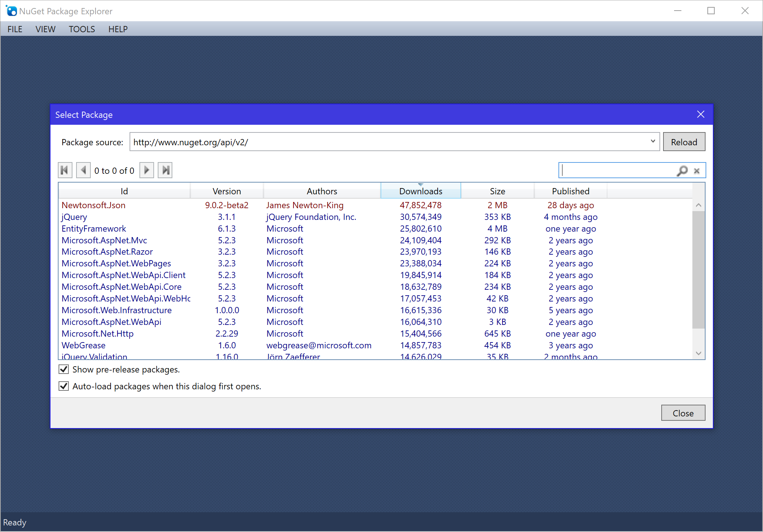Clear the search box with X icon

[x=697, y=171]
